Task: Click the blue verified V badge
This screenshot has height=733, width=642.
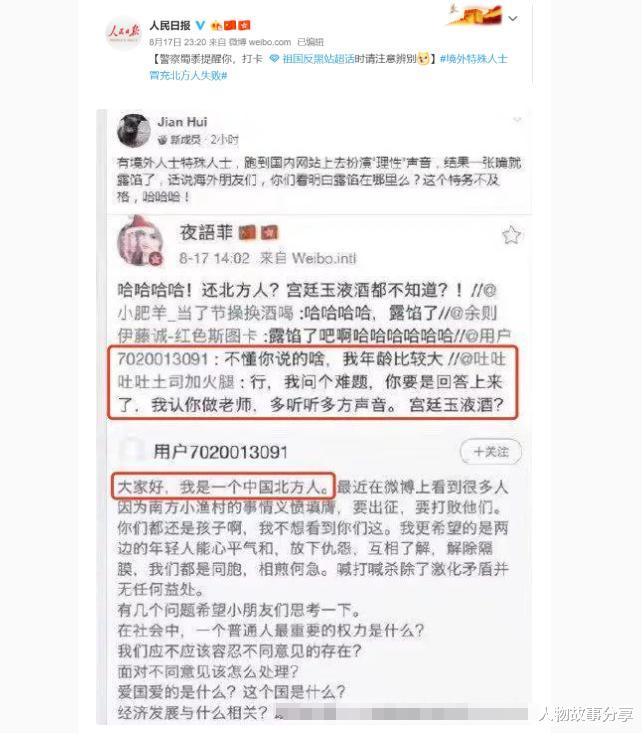Action: (200, 25)
